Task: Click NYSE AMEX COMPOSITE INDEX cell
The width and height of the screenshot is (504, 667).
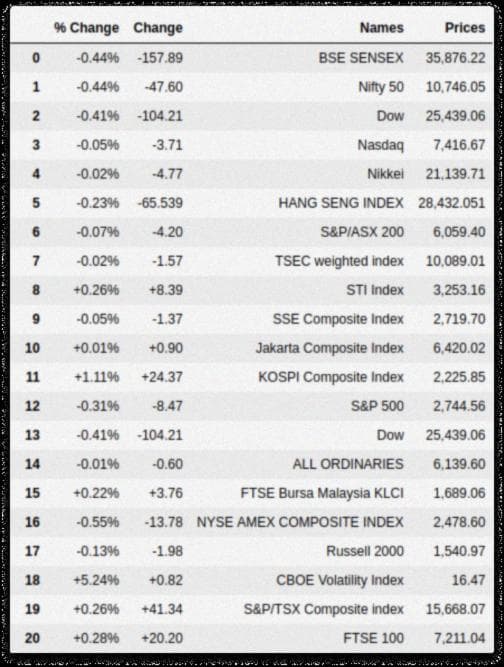Action: click(300, 522)
